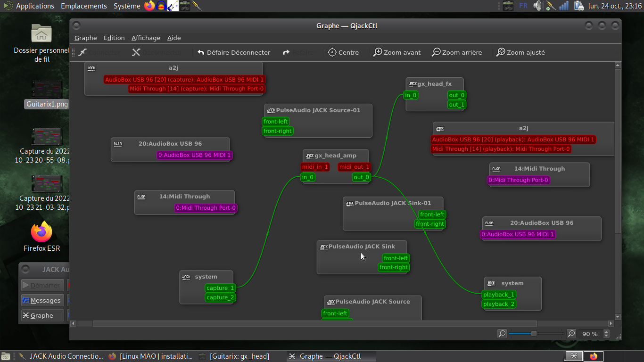Click Graphe button in JACK Audio window
644x362 pixels.
tap(42, 315)
